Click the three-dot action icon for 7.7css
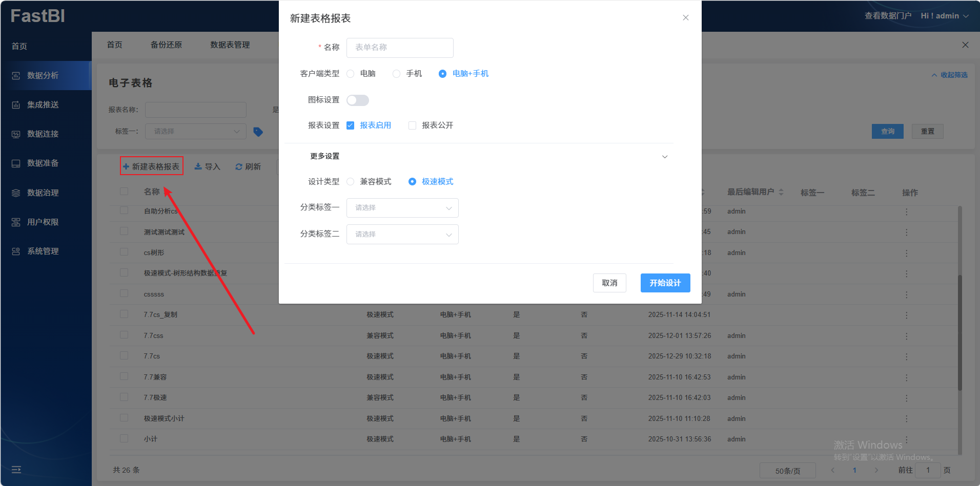 pos(906,336)
